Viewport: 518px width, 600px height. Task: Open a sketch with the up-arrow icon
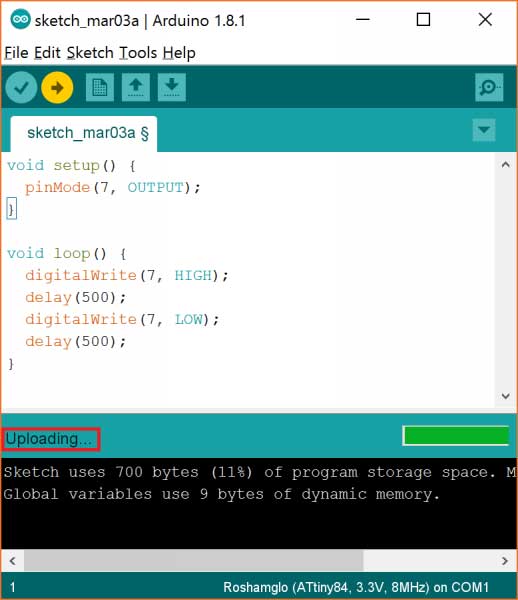[x=136, y=88]
